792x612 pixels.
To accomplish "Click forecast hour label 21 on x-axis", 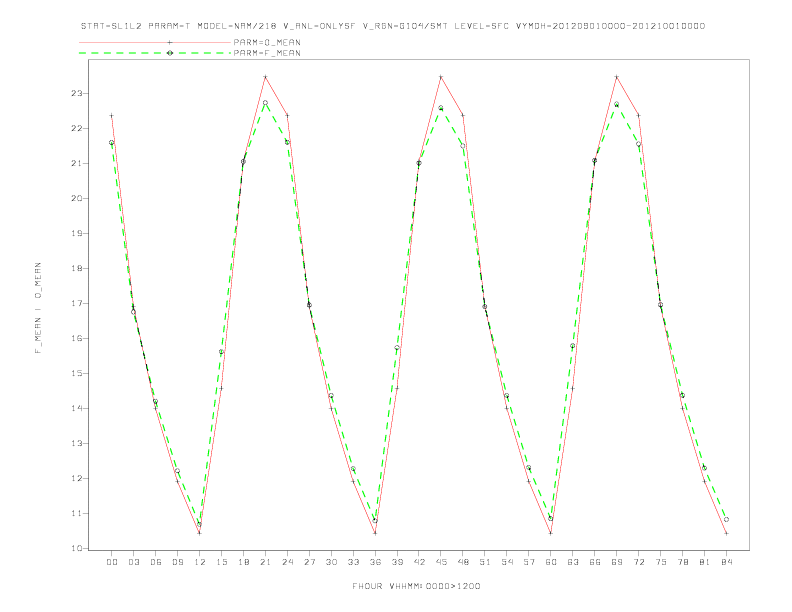I will click(x=265, y=562).
